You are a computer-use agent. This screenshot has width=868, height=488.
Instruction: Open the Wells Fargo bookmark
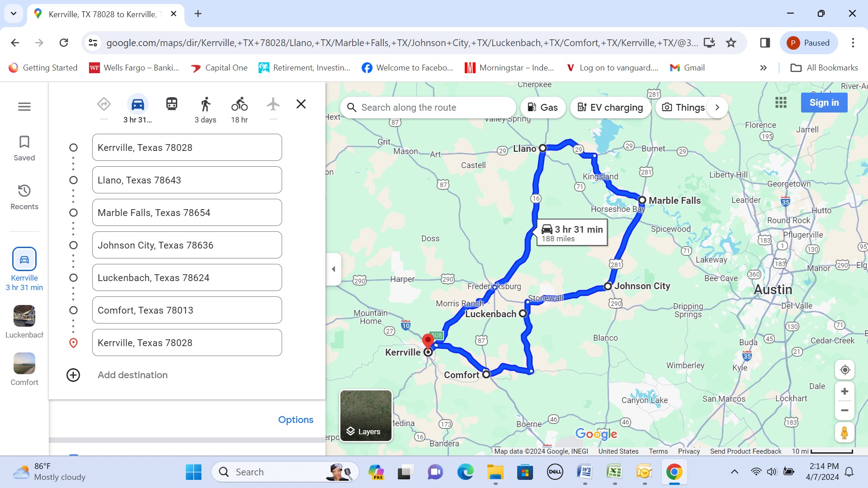click(x=134, y=68)
